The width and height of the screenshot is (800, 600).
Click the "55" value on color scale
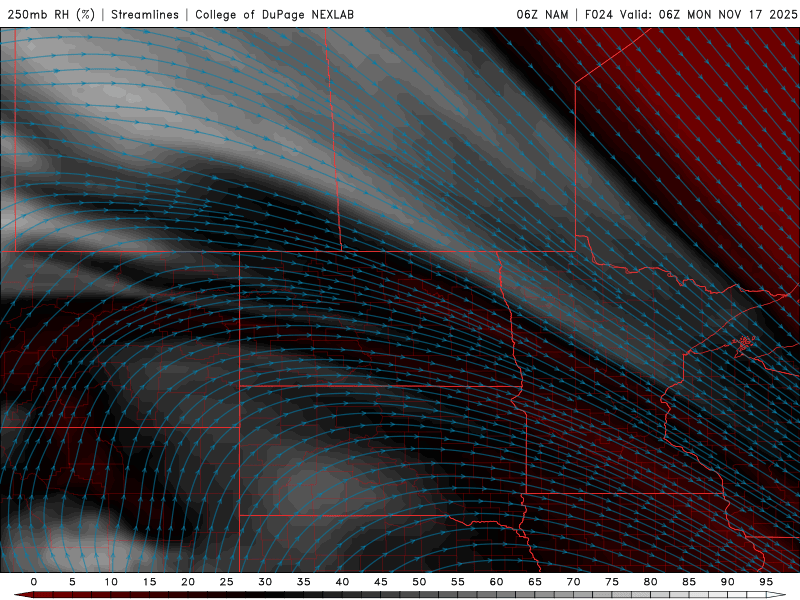pyautogui.click(x=458, y=582)
